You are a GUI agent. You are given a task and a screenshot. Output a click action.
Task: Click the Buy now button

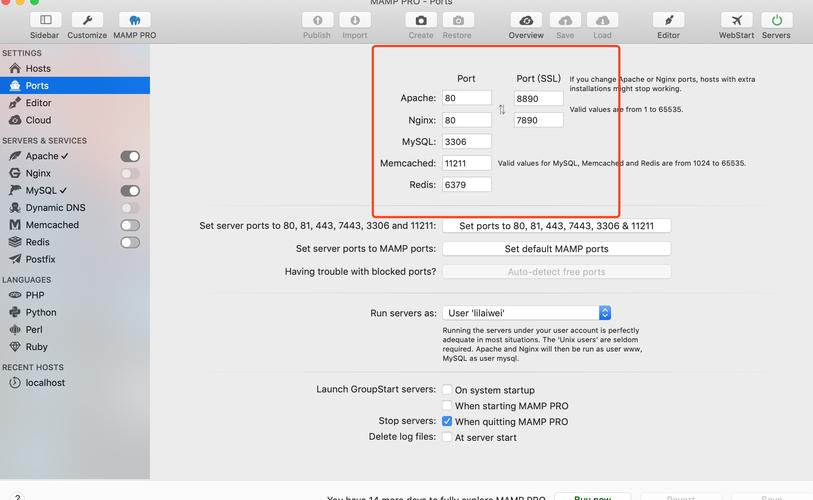point(593,497)
